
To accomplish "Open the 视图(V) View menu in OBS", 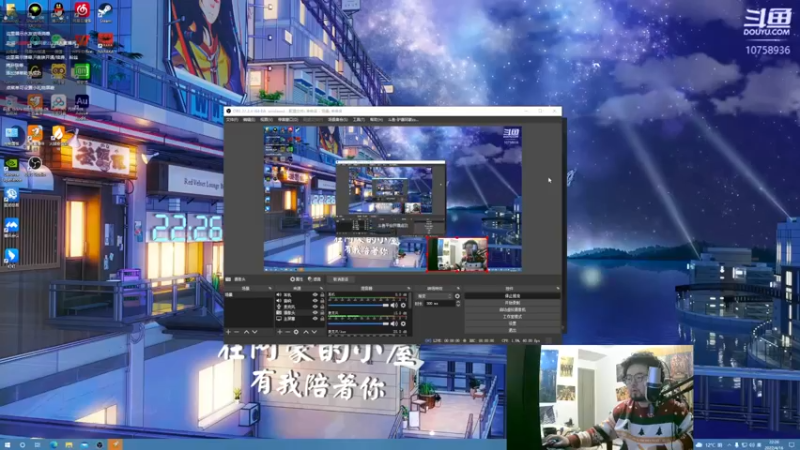I will [x=266, y=119].
